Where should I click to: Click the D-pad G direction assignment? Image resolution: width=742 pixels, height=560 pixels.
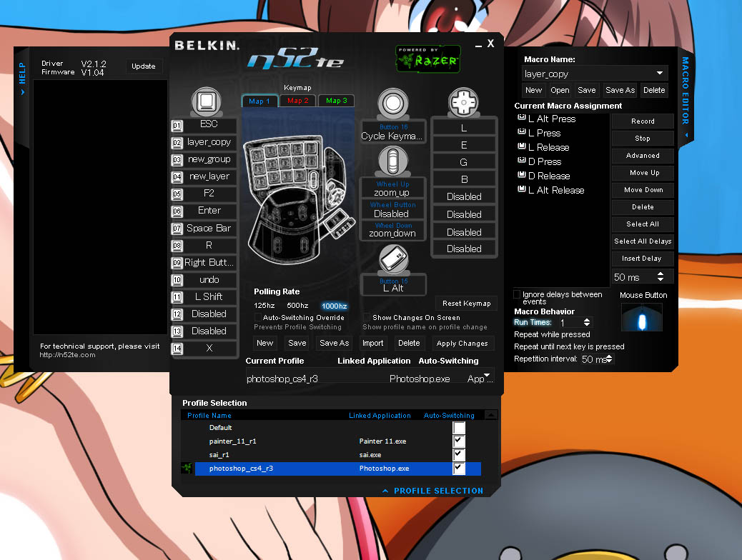click(x=464, y=162)
